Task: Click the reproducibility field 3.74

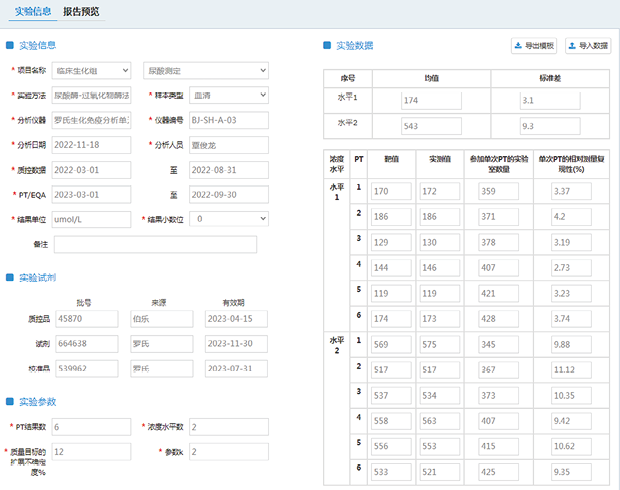Action: (x=571, y=319)
